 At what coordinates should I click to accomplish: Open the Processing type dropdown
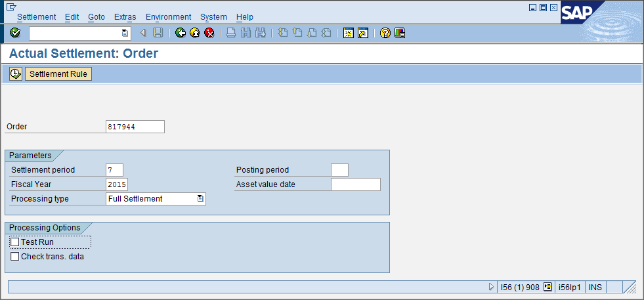tap(200, 199)
